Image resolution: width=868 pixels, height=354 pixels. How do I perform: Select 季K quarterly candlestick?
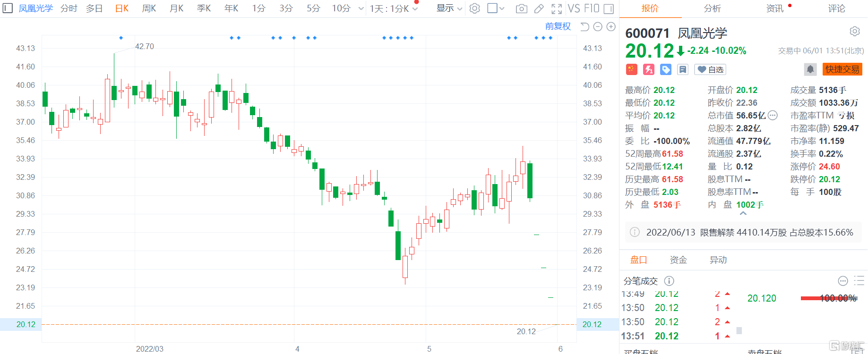click(x=204, y=8)
